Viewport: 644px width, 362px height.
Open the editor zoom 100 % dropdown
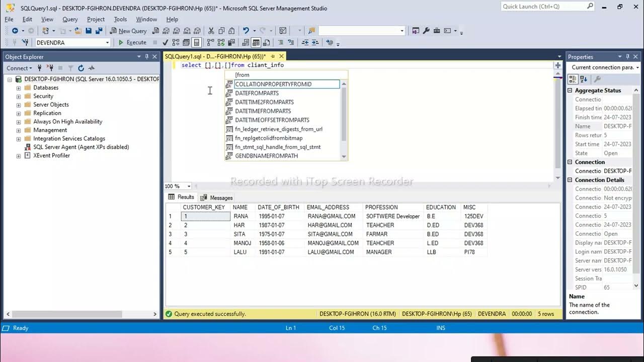(189, 186)
